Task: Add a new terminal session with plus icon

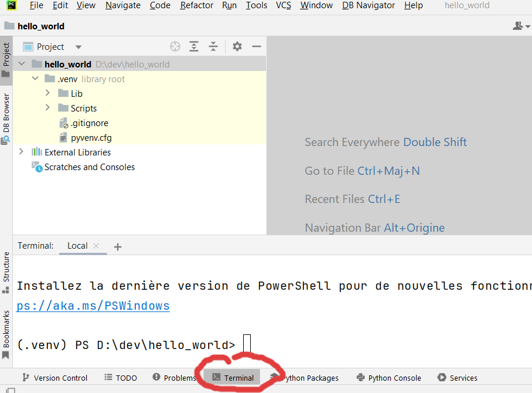Action: (x=118, y=246)
